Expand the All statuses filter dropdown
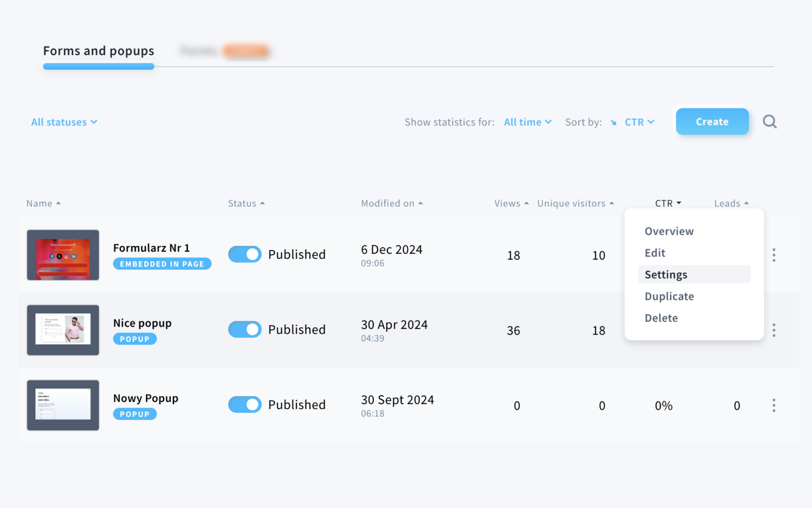This screenshot has width=812, height=508. 64,122
